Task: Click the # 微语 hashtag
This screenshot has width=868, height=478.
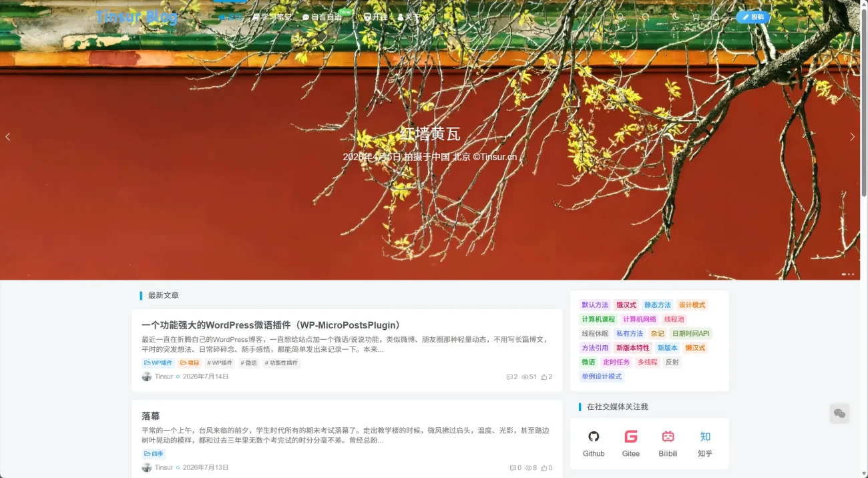Action: coord(248,363)
